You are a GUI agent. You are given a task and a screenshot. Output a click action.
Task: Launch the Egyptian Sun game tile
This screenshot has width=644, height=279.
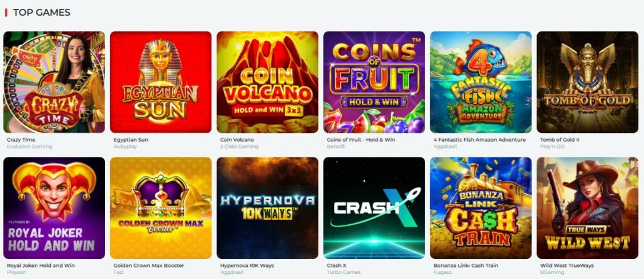click(x=160, y=82)
